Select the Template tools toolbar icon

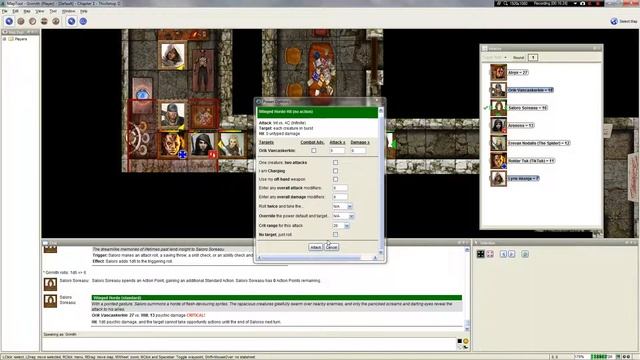pos(33,21)
